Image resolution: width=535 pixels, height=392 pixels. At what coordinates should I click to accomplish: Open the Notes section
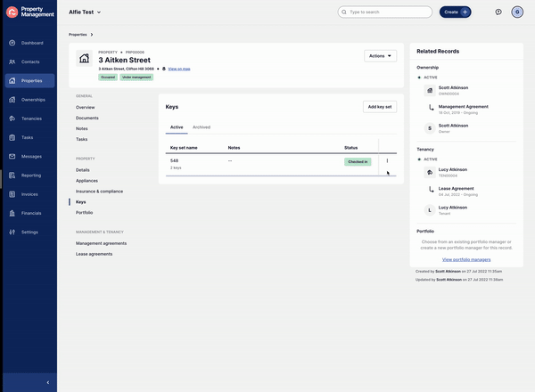click(x=82, y=128)
